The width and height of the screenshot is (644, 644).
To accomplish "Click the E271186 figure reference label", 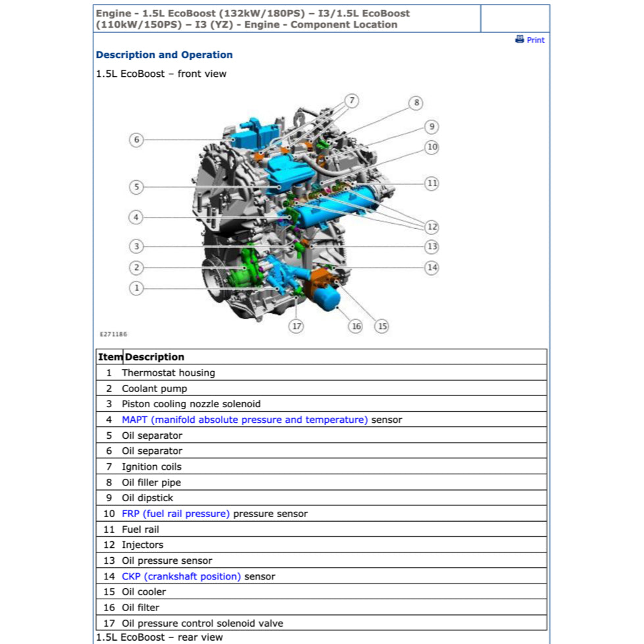I will click(x=112, y=334).
